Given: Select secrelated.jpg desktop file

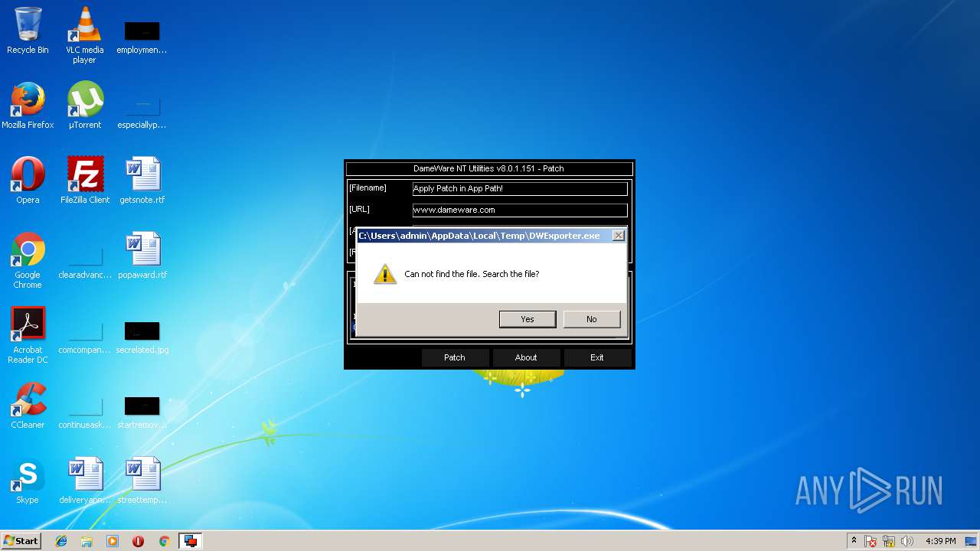Looking at the screenshot, I should point(142,337).
